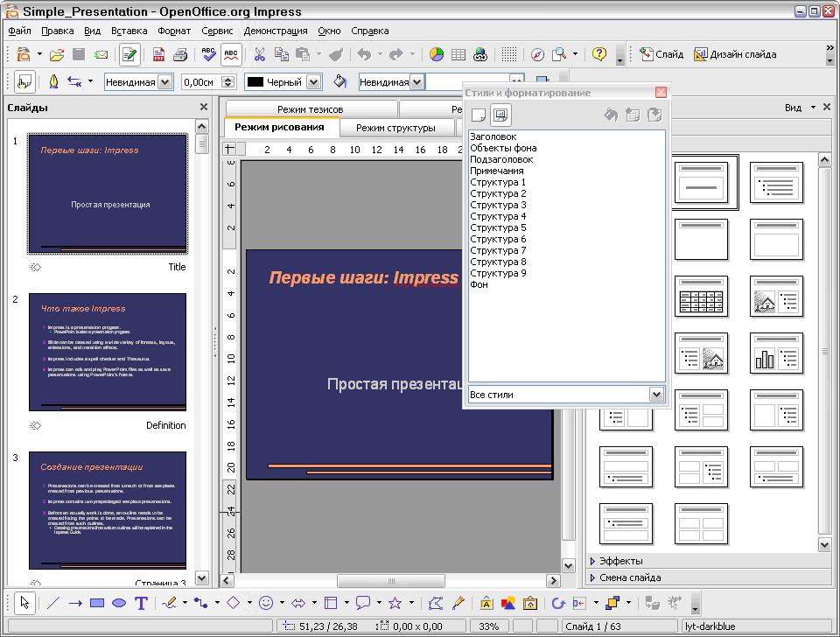Open line properties with the pen icon
840x637 pixels.
tap(53, 81)
